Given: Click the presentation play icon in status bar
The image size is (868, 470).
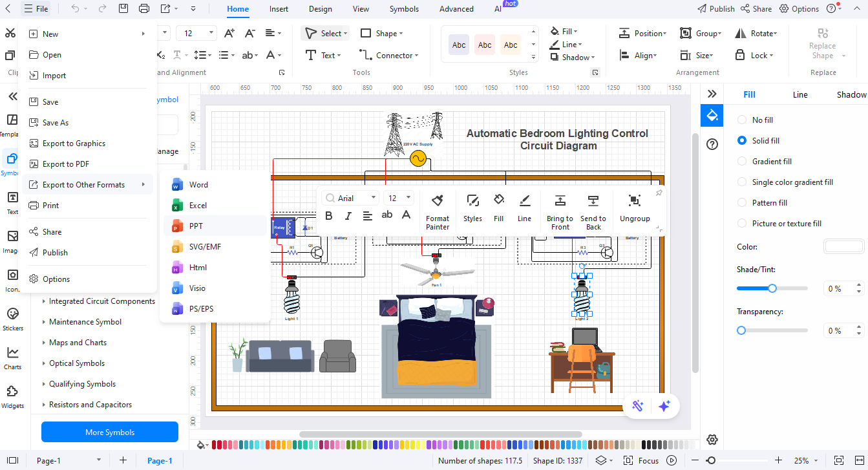Looking at the screenshot, I should pyautogui.click(x=672, y=461).
